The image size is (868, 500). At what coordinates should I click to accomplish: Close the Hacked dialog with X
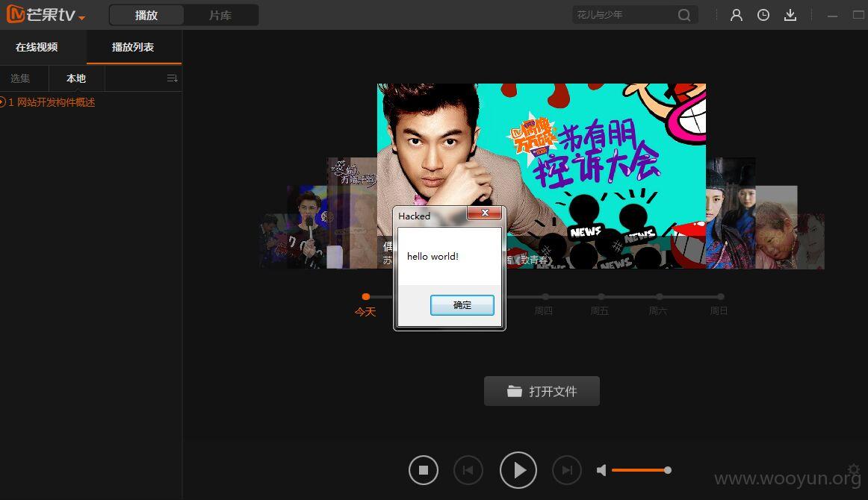pyautogui.click(x=485, y=213)
